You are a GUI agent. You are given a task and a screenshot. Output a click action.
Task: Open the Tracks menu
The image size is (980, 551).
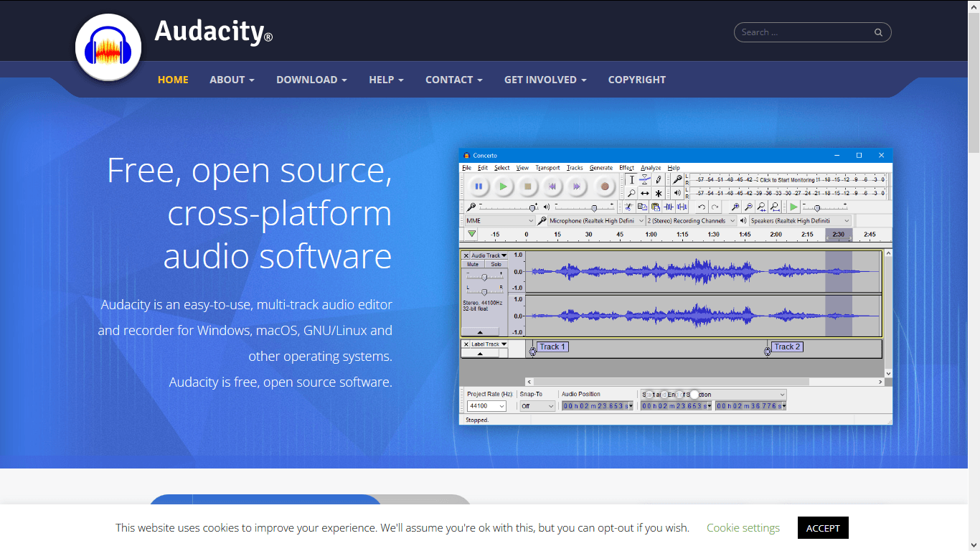point(575,168)
